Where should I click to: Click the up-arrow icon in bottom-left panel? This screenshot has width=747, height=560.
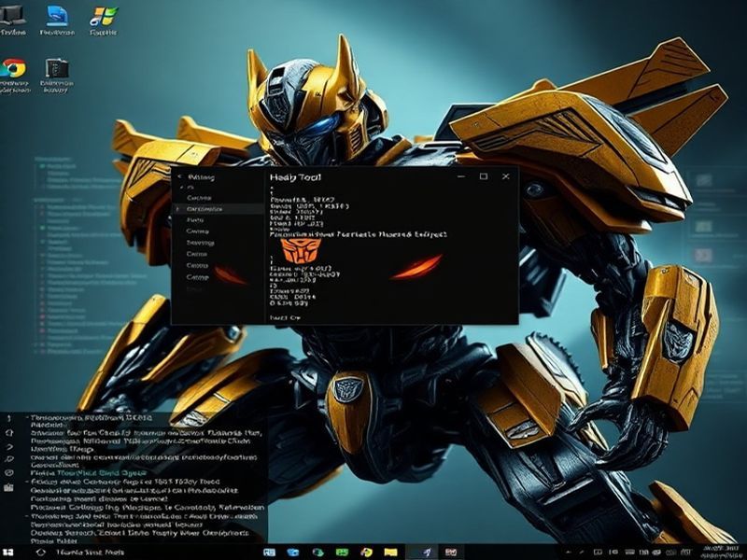(8, 418)
